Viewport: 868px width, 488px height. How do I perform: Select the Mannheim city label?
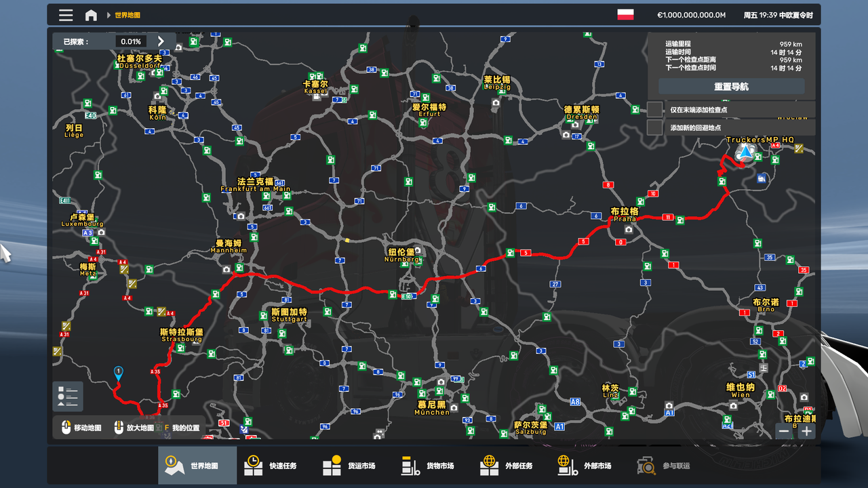pos(229,246)
